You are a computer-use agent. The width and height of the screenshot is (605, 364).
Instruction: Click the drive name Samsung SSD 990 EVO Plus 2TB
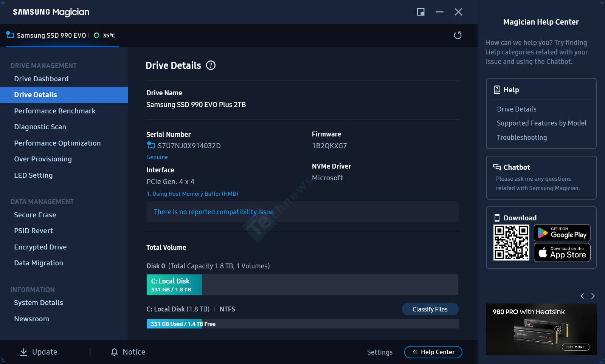click(x=196, y=105)
